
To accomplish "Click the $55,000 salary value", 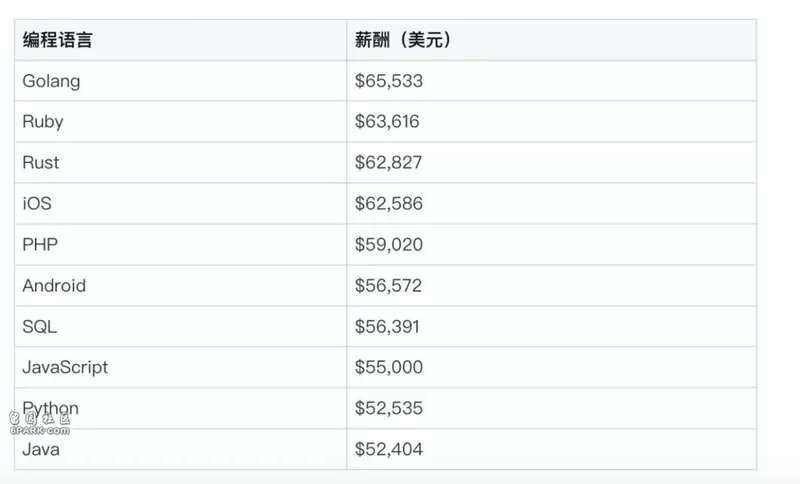I will 389,367.
